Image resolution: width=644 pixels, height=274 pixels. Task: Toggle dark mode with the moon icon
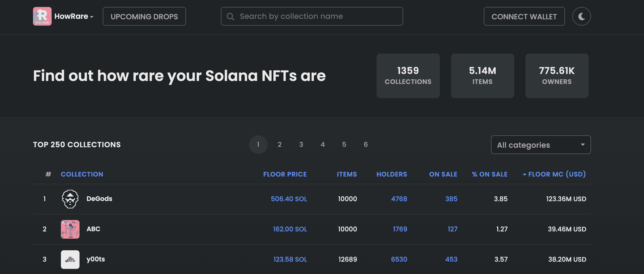tap(581, 16)
